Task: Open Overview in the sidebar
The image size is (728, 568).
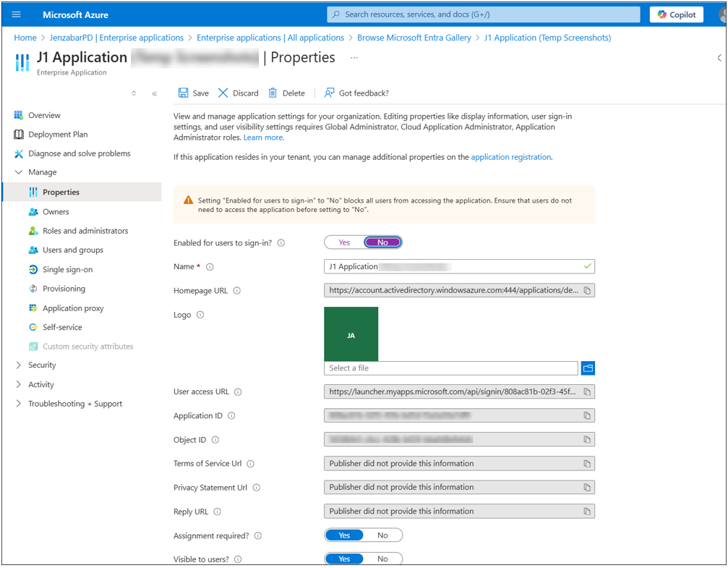Action: pyautogui.click(x=44, y=115)
